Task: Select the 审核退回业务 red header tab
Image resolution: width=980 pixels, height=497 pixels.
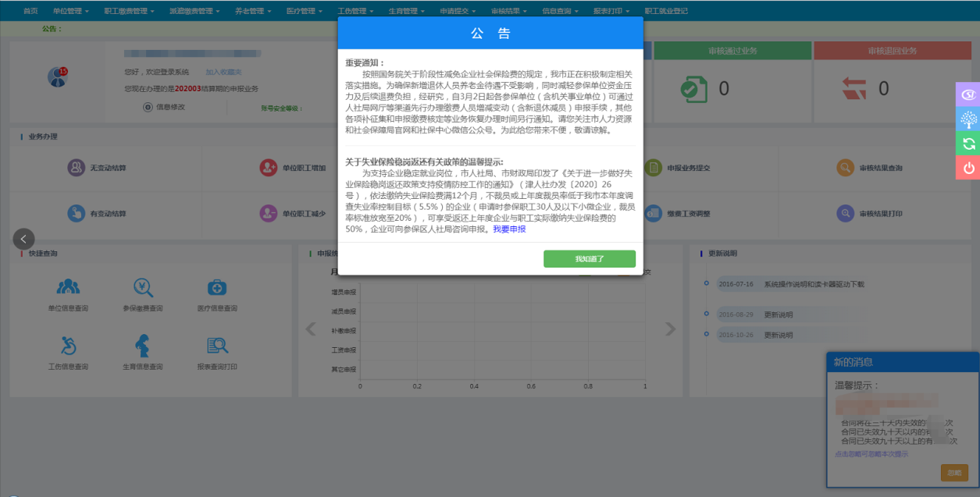Action: click(893, 51)
